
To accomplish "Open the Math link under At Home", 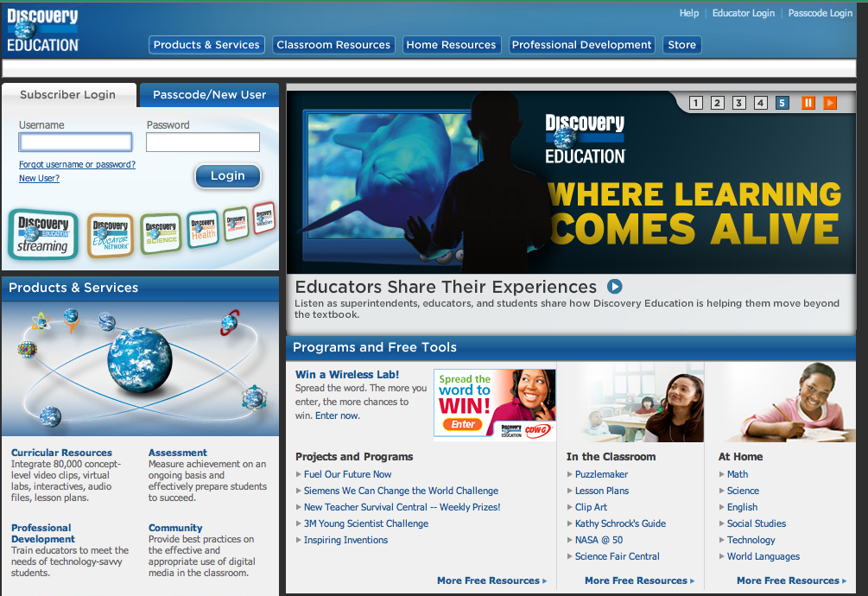I will pos(738,474).
